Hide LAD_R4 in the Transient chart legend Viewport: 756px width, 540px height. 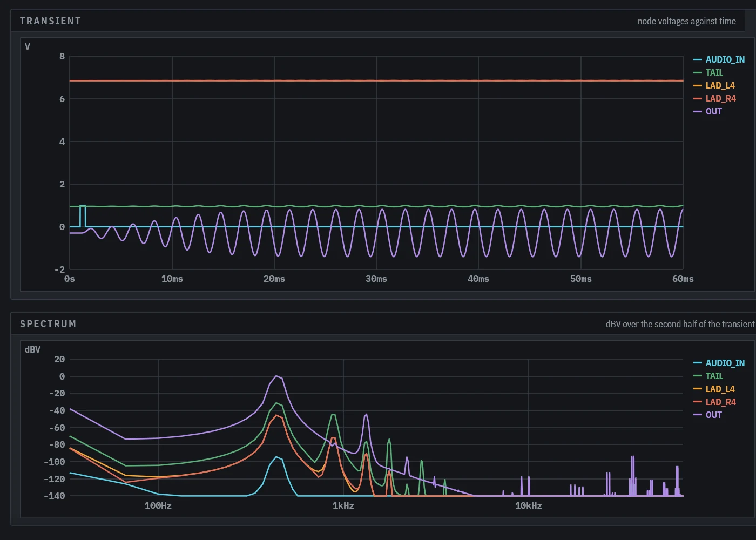coord(714,98)
